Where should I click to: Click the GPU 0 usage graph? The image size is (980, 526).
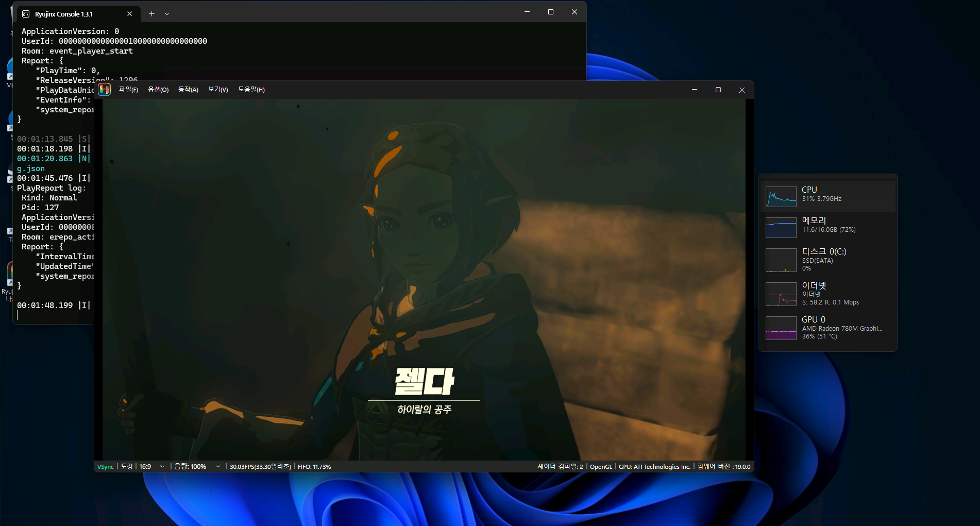(x=781, y=328)
